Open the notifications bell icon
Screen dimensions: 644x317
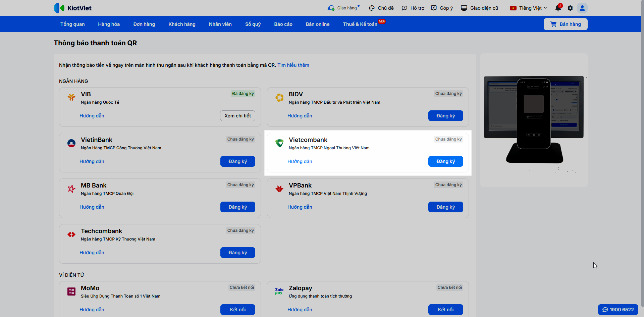click(558, 8)
